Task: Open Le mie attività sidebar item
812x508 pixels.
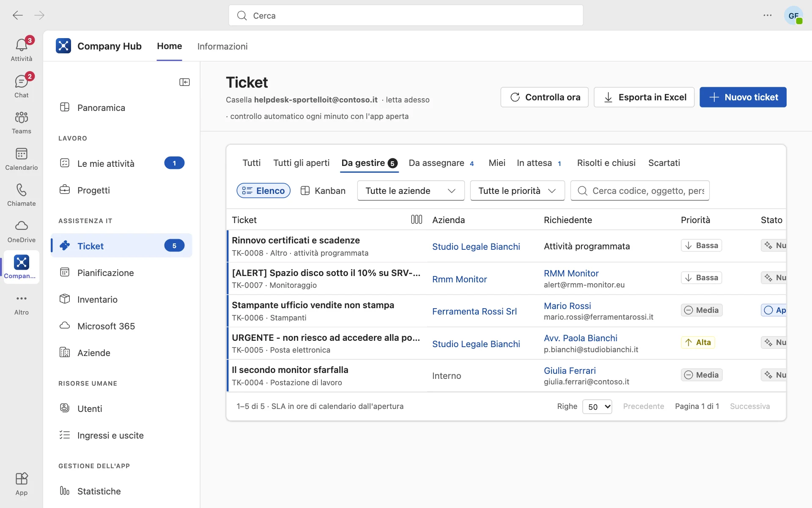Action: point(121,163)
